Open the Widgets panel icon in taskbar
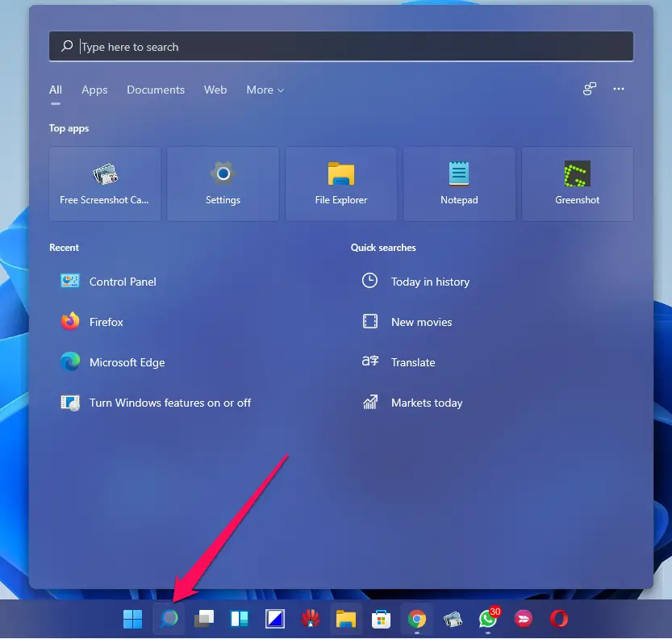Image resolution: width=672 pixels, height=639 pixels. 240,619
